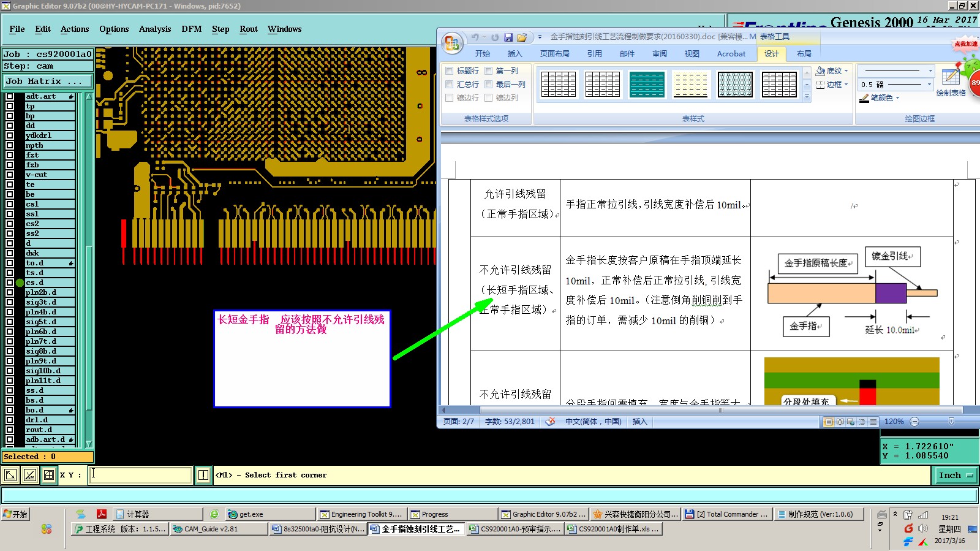Screen dimensions: 980x551
Task: Click the zoom out minus button in Word
Action: coord(914,422)
